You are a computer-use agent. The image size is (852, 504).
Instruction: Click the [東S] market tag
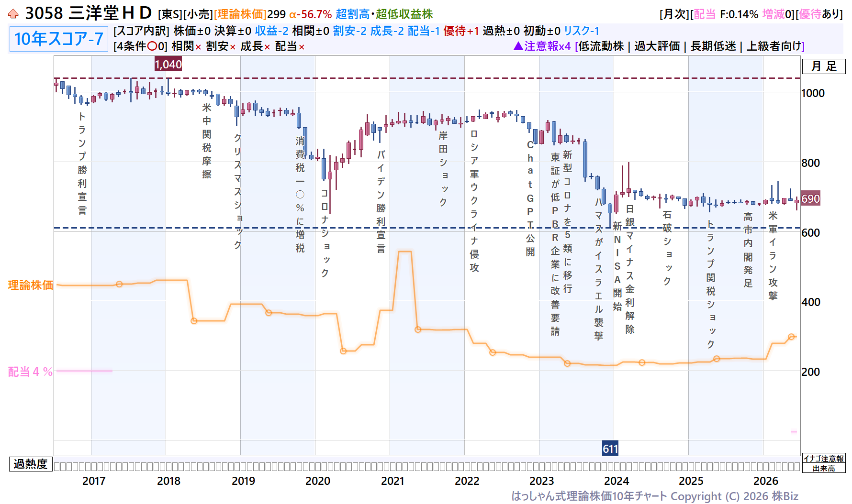tap(170, 14)
